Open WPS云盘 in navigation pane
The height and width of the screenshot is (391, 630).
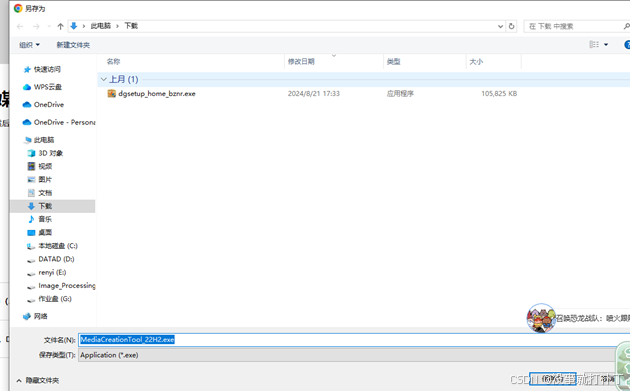point(48,87)
